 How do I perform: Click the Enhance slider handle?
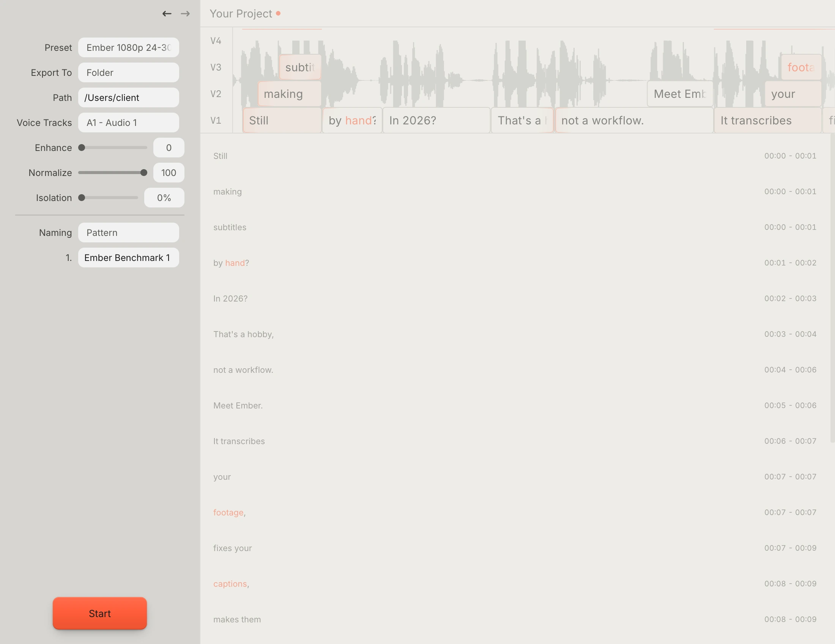(x=82, y=148)
